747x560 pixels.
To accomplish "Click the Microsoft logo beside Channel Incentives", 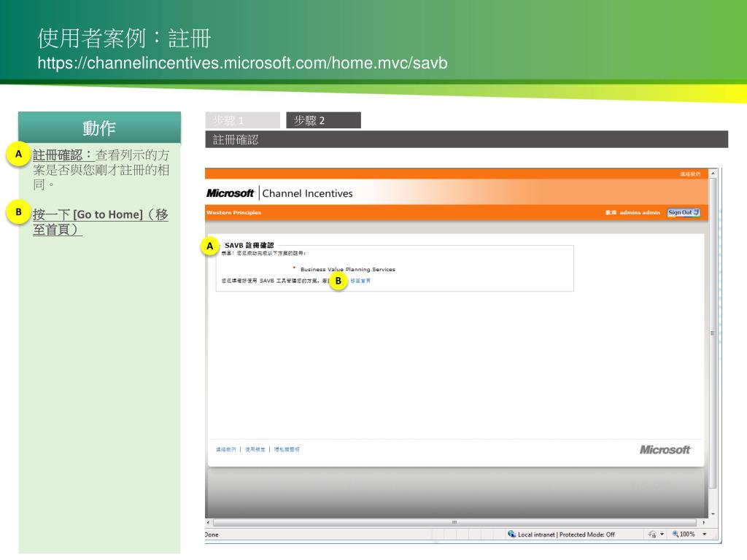I will pyautogui.click(x=230, y=192).
